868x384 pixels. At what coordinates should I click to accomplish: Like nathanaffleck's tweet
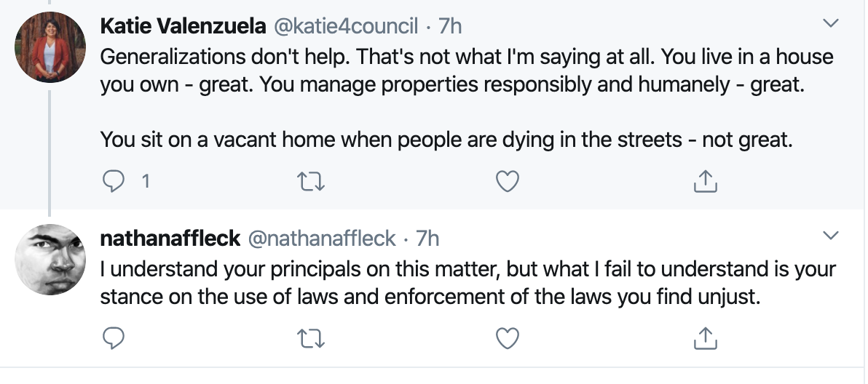tap(507, 337)
